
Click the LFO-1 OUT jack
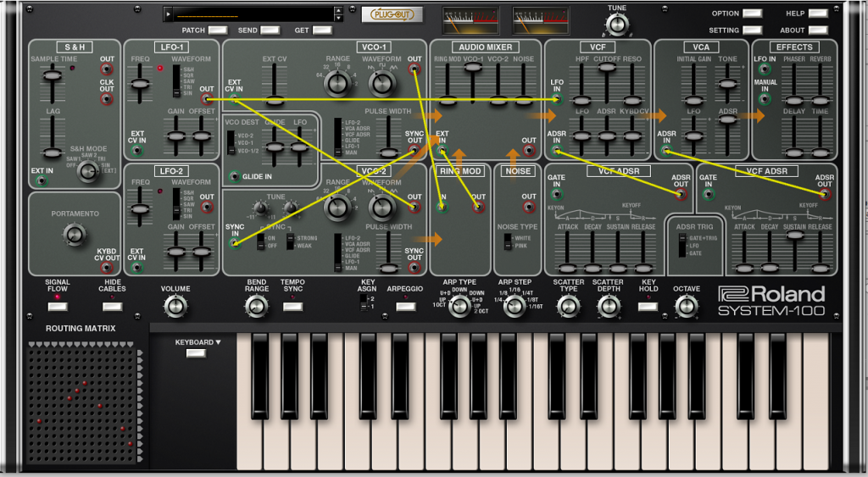point(207,100)
